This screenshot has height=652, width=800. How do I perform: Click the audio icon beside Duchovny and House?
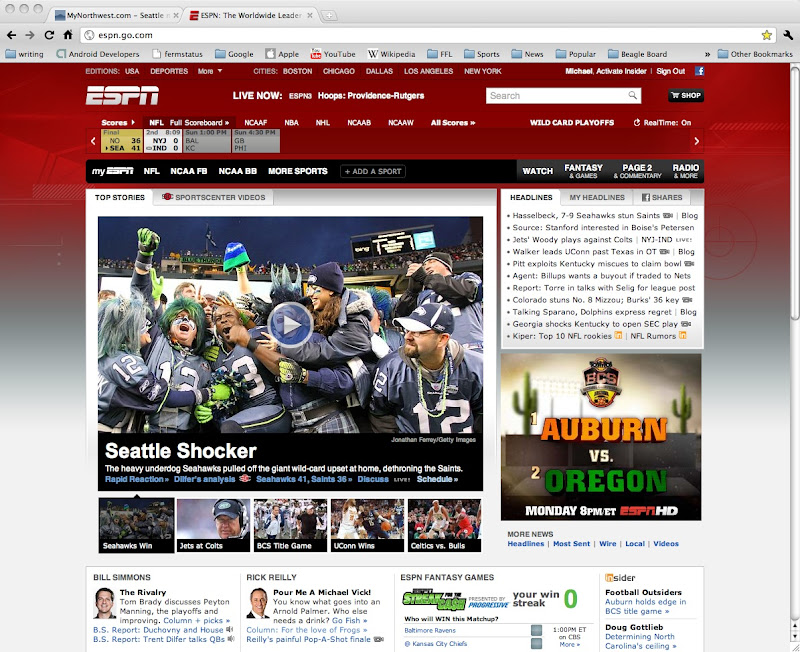(x=231, y=630)
